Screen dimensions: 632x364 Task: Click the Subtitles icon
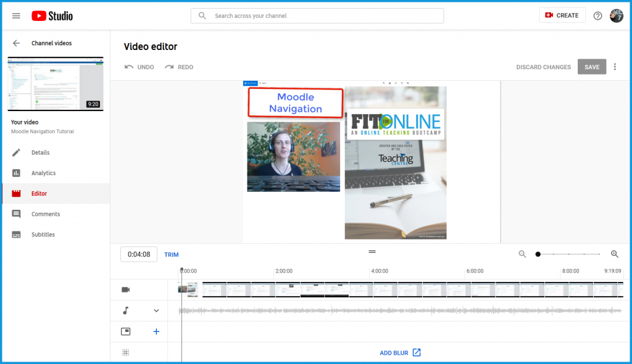click(x=16, y=234)
